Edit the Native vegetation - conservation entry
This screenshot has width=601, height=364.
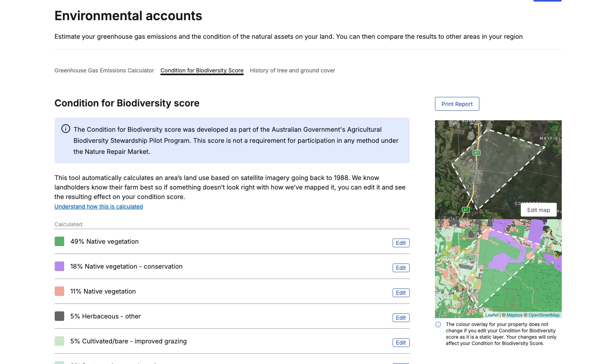(x=401, y=268)
